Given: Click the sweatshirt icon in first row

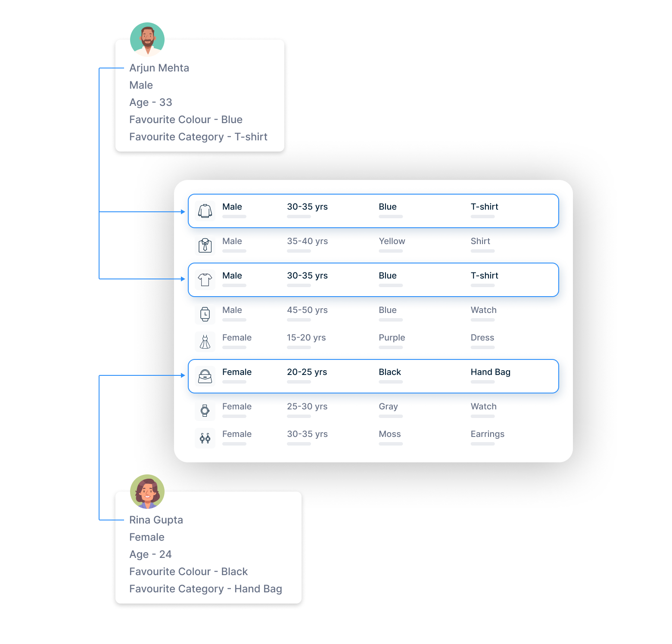Looking at the screenshot, I should (205, 211).
